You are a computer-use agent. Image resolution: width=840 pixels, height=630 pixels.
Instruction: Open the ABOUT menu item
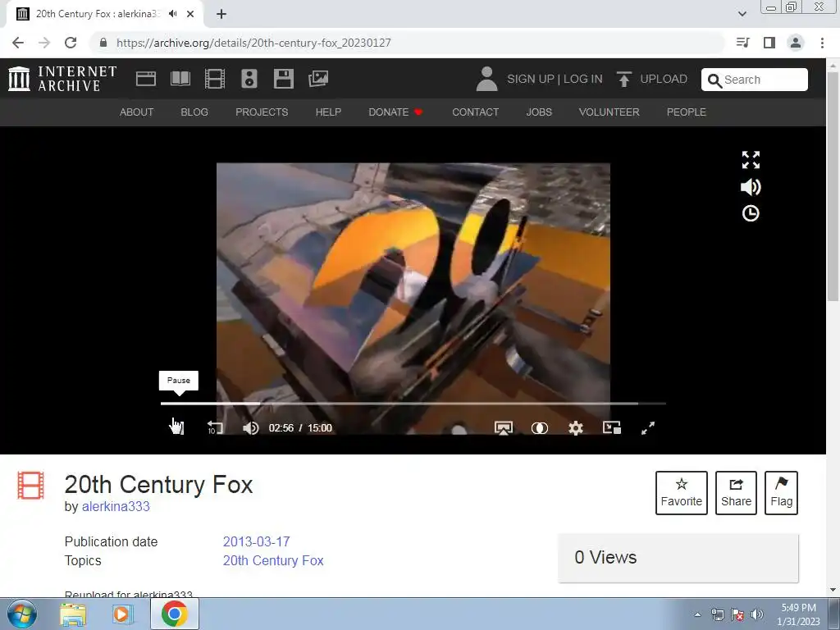pyautogui.click(x=137, y=112)
